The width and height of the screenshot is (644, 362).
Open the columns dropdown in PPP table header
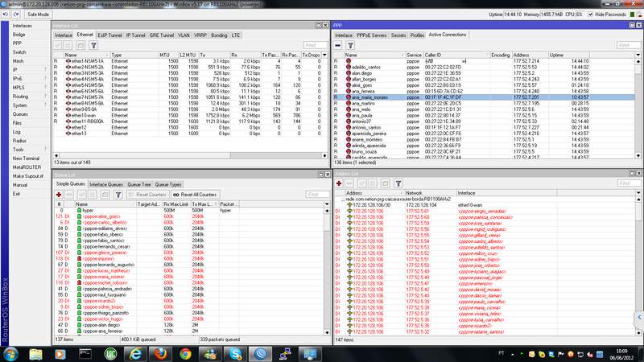pos(638,55)
